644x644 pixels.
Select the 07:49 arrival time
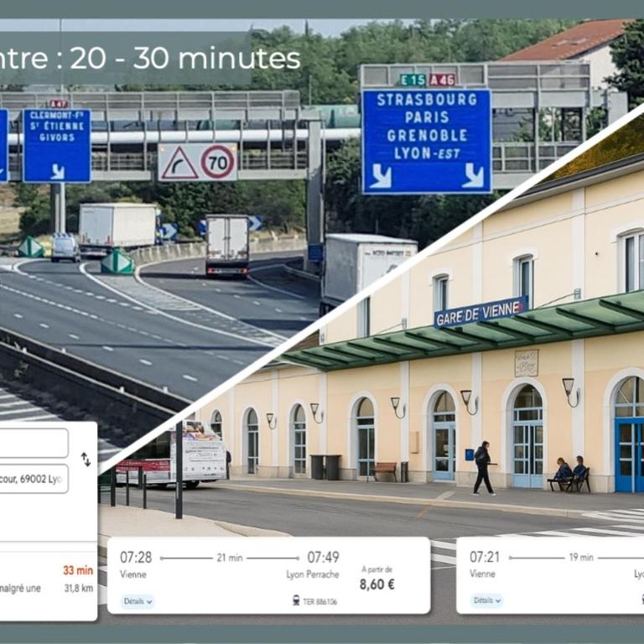pos(323,558)
